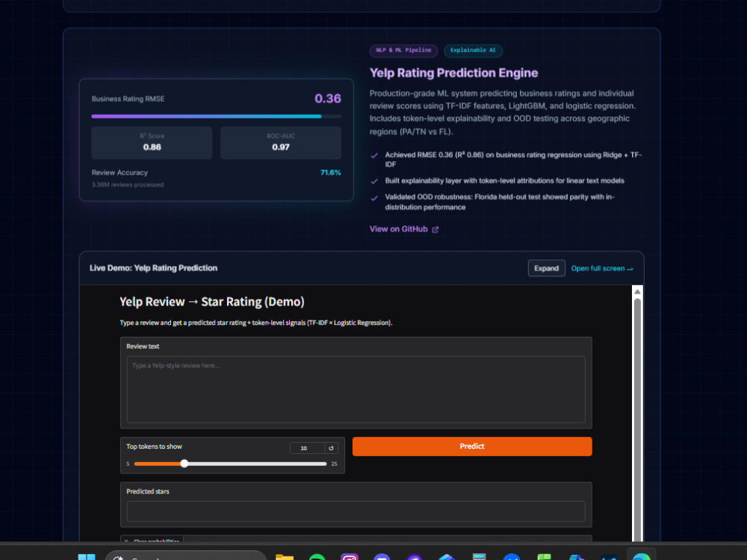Click the Predicted stars output field
The image size is (747, 560).
(356, 511)
